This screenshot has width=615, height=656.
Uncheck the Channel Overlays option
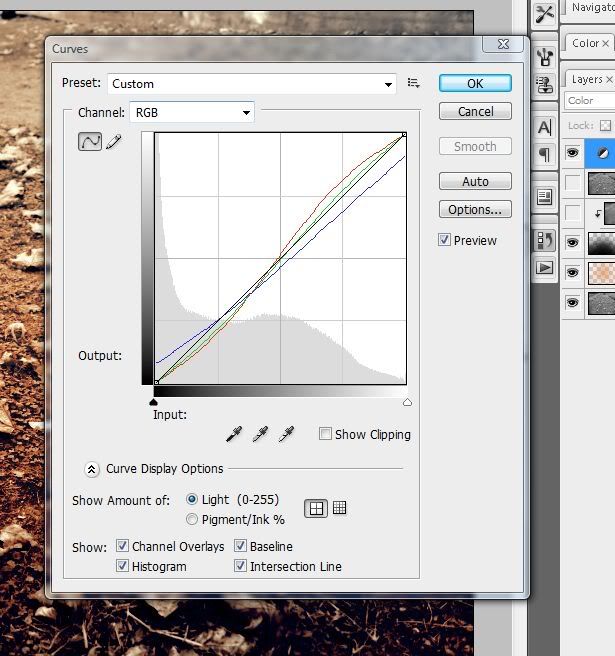pyautogui.click(x=122, y=546)
